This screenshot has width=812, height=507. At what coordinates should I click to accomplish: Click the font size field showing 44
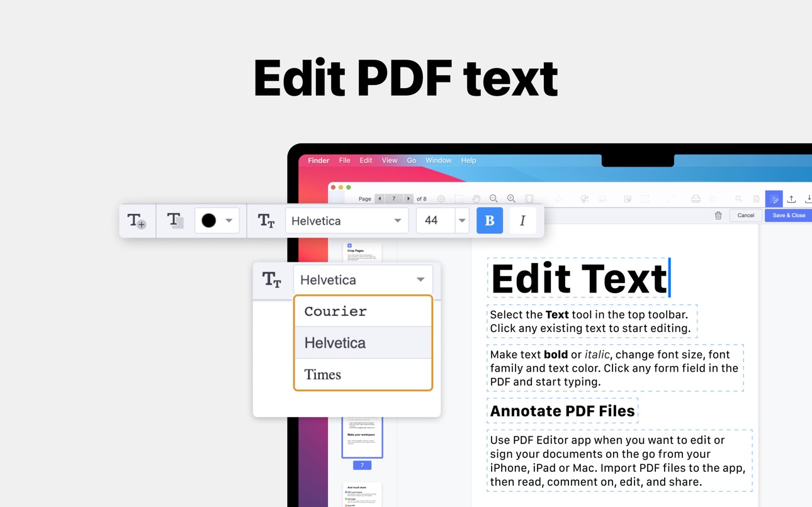pos(436,221)
